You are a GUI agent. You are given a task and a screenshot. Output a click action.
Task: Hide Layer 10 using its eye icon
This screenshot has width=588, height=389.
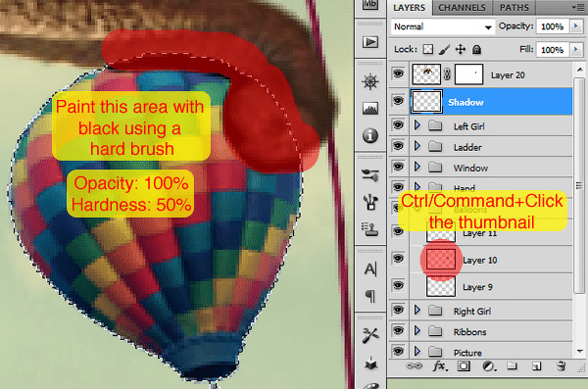398,259
